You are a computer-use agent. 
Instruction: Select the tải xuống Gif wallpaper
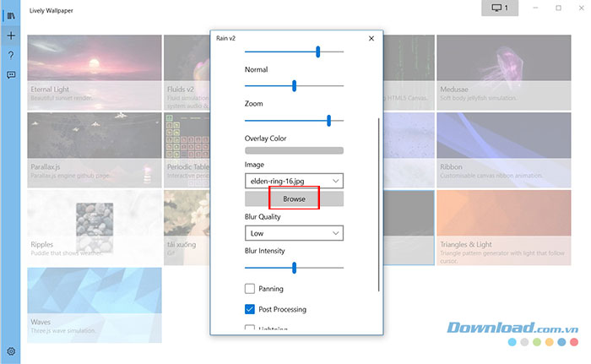pyautogui.click(x=187, y=227)
